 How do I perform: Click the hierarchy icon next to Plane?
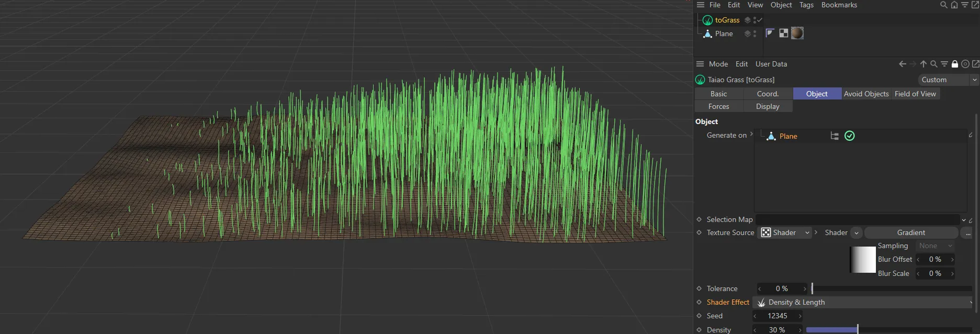point(835,136)
